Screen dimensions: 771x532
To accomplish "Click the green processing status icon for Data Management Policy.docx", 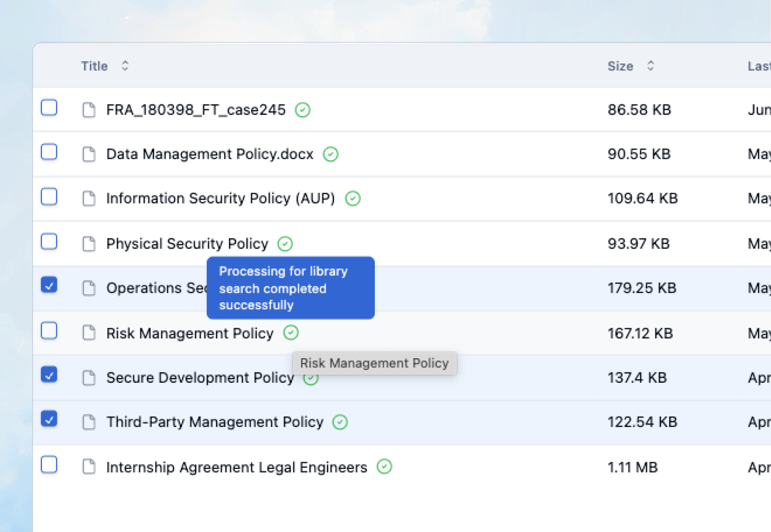I will (x=331, y=155).
